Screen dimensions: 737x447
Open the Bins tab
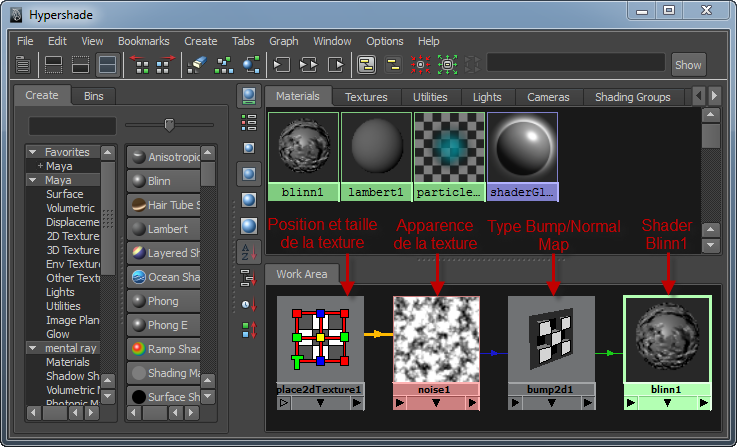click(93, 96)
